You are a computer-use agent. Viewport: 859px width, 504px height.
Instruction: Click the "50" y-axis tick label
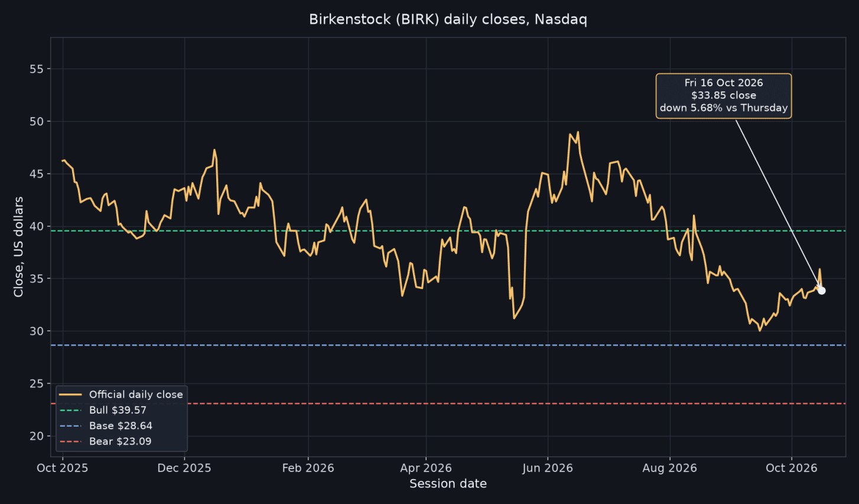point(37,122)
